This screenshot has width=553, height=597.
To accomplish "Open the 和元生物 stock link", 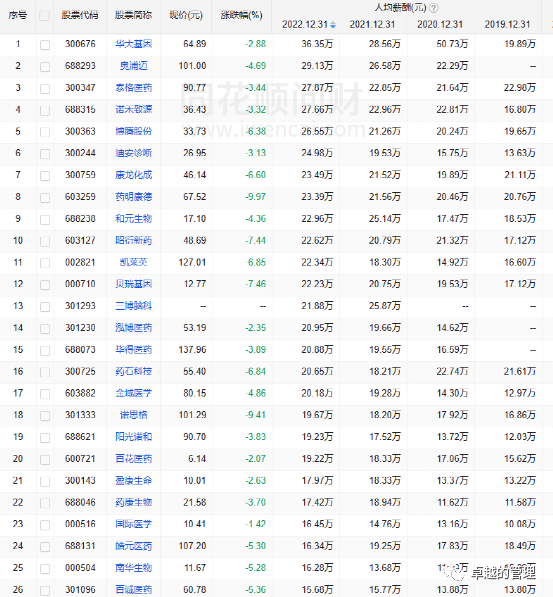I will [134, 219].
